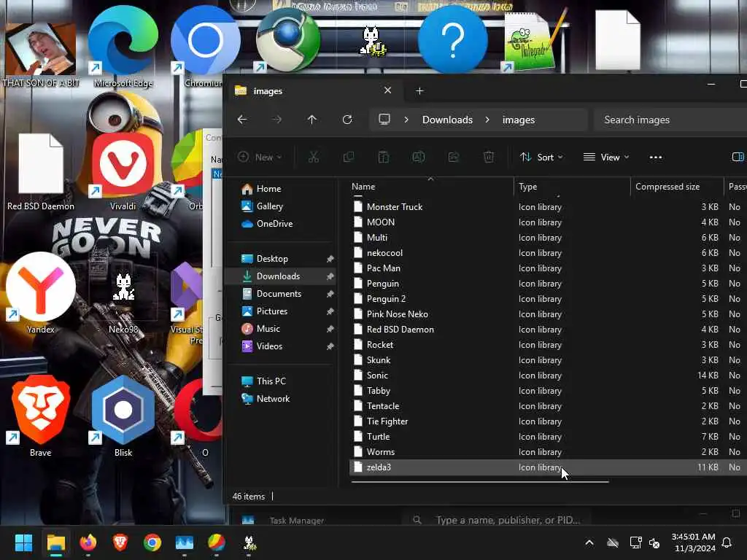This screenshot has height=560, width=747.
Task: Click the Share icon in Explorer toolbar
Action: coord(454,157)
